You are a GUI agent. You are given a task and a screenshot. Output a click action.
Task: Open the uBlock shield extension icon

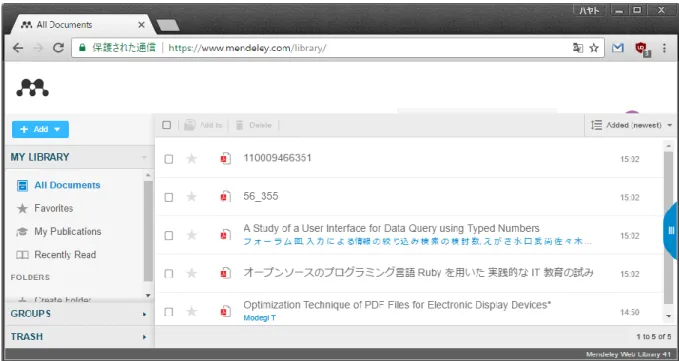[x=643, y=49]
